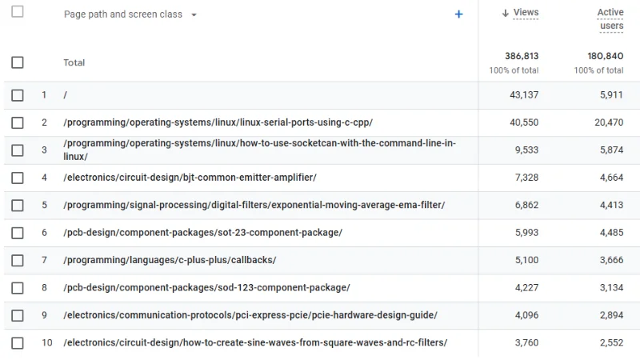The width and height of the screenshot is (640, 364).
Task: Click the 20,470 active users value
Action: (608, 122)
